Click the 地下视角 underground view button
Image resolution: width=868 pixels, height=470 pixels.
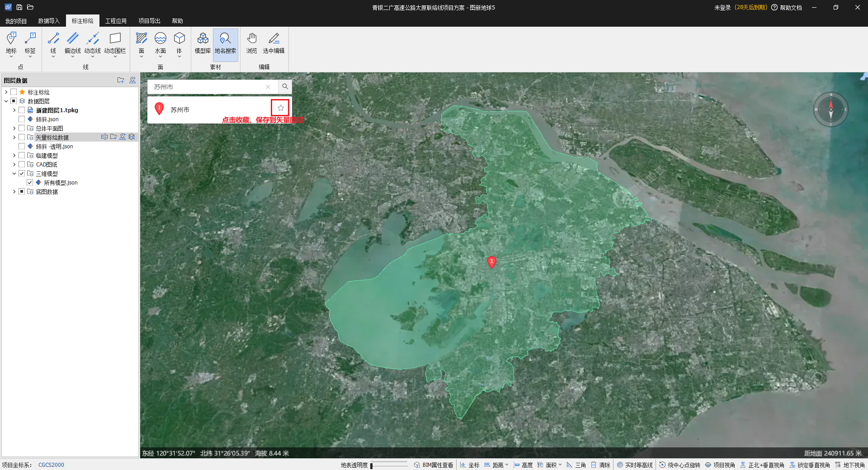pos(849,465)
